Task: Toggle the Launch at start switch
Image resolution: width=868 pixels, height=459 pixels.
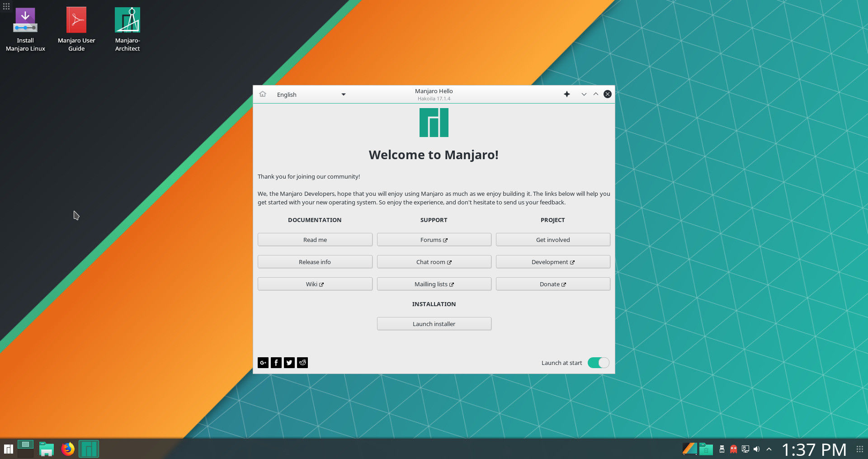Action: 599,363
